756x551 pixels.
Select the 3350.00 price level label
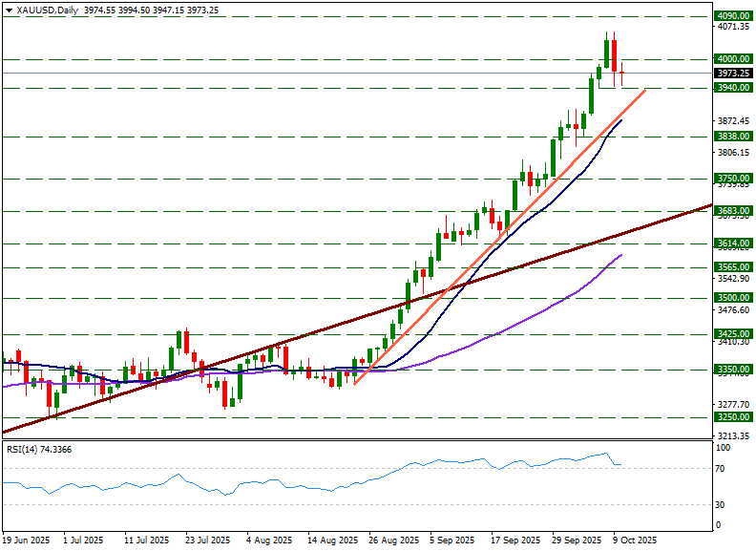point(731,370)
